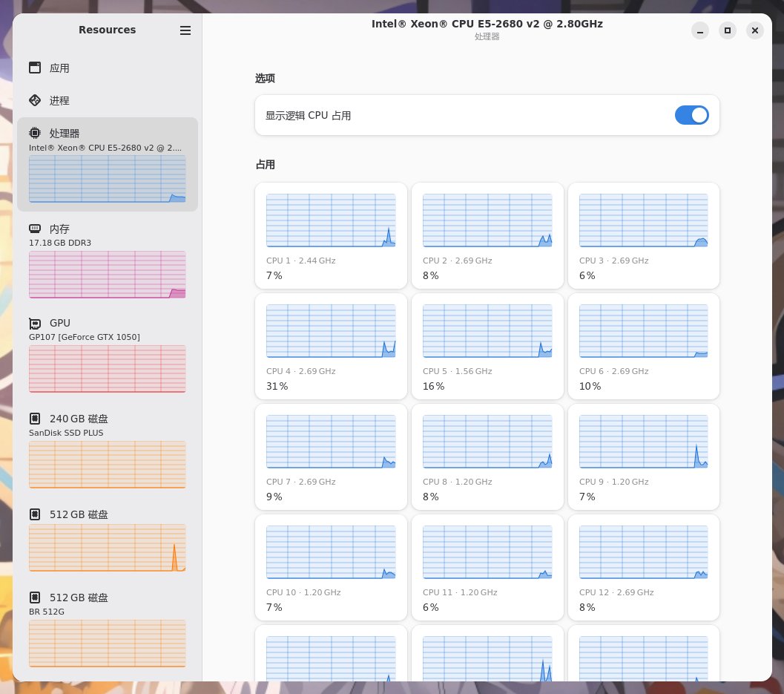This screenshot has width=784, height=694.
Task: Click the CPU 7 usage graph
Action: pyautogui.click(x=331, y=442)
